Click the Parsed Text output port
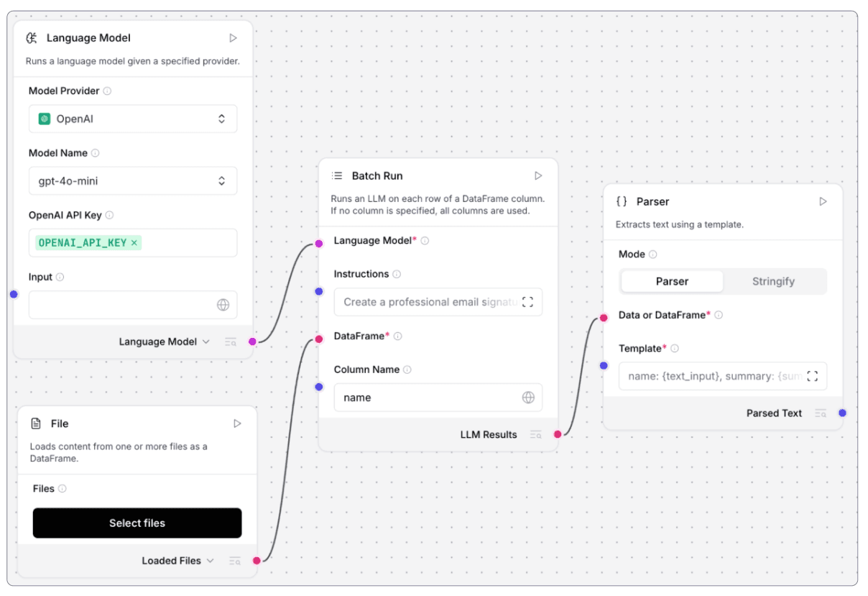The height and width of the screenshot is (596, 868). point(842,413)
